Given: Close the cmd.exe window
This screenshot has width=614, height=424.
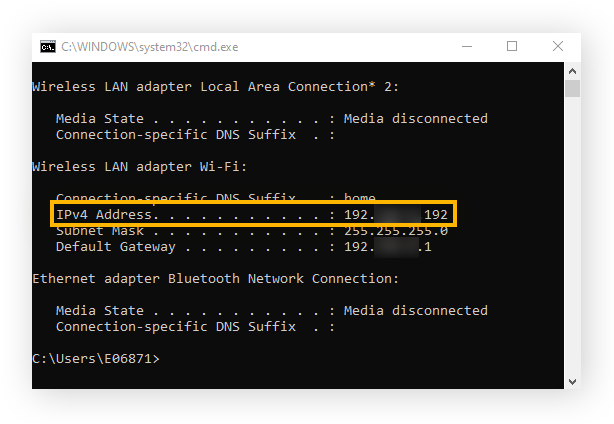Looking at the screenshot, I should (x=558, y=46).
